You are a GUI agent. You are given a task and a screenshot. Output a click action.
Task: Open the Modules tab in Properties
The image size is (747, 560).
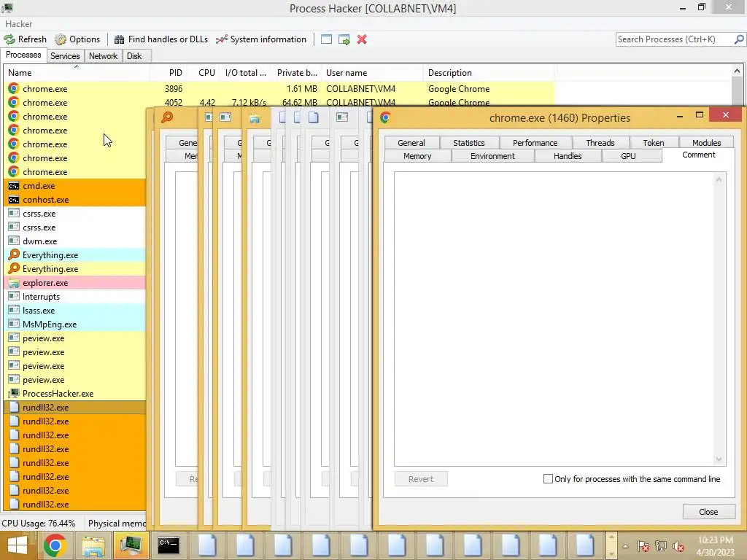click(x=706, y=142)
